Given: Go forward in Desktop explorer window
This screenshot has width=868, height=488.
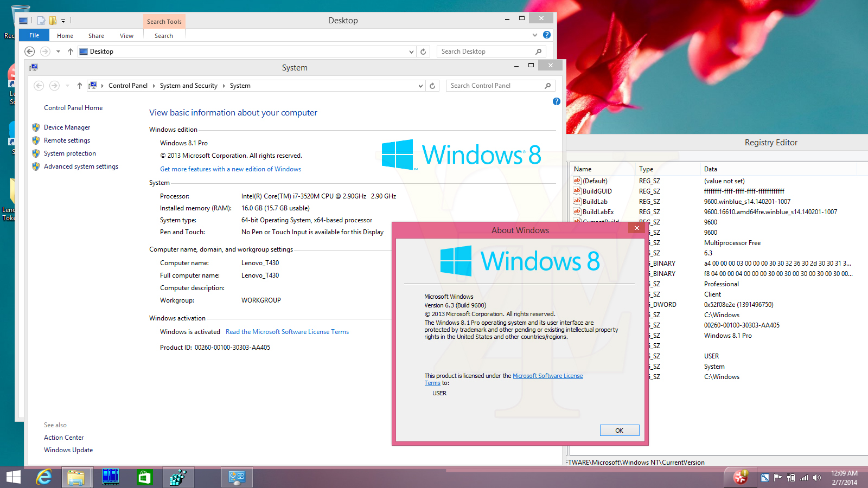Looking at the screenshot, I should 46,52.
